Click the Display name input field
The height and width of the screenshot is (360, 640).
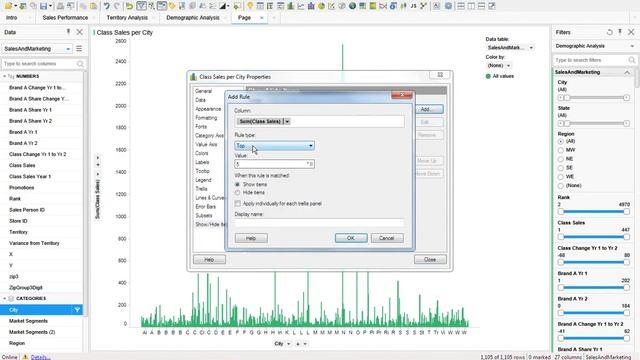(319, 222)
